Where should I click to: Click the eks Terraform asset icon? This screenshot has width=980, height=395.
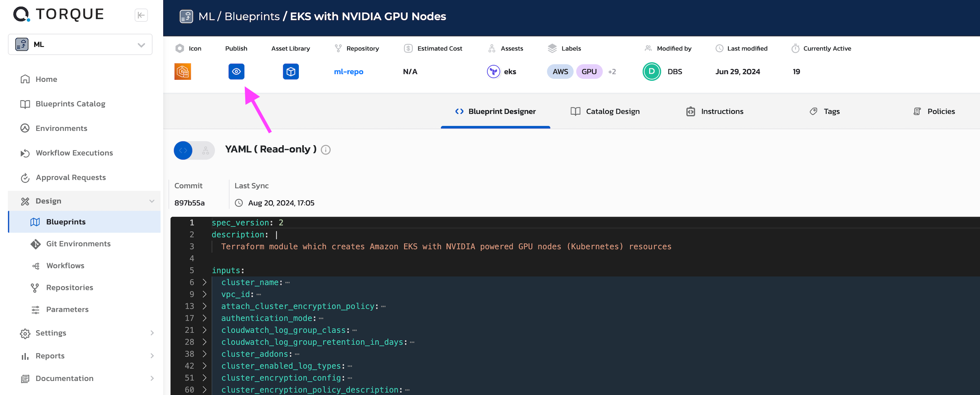(x=494, y=72)
